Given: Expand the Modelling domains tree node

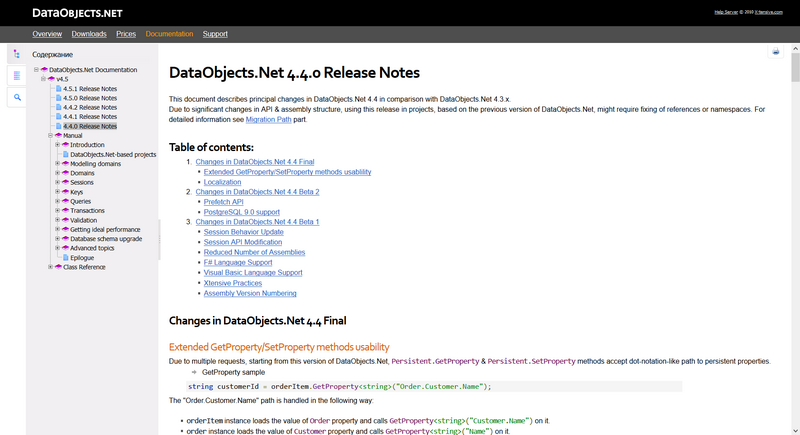Looking at the screenshot, I should point(58,163).
